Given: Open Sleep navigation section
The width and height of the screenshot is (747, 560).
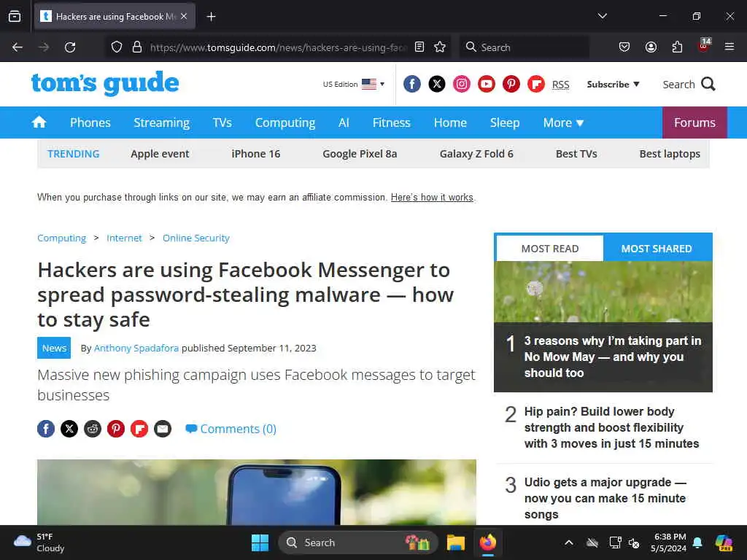Looking at the screenshot, I should tap(505, 122).
